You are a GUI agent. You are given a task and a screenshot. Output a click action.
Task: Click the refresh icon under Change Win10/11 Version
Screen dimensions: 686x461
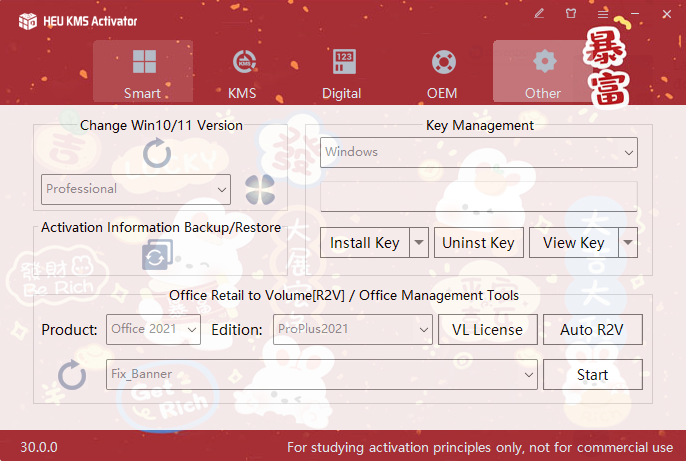[157, 153]
